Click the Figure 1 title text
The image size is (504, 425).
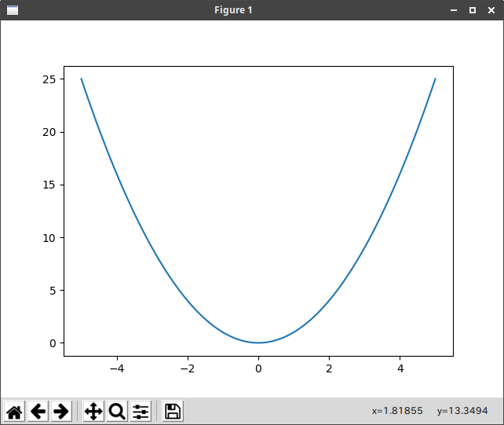pos(233,10)
